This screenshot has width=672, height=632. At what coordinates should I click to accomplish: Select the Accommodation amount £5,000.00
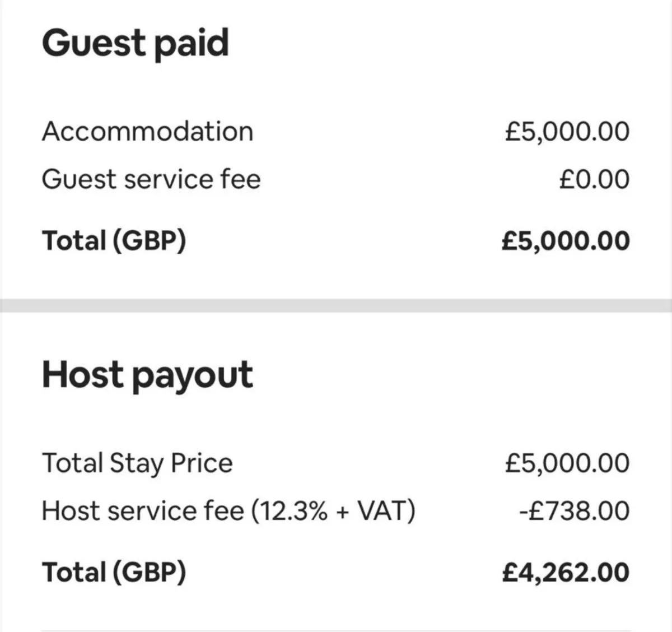(567, 132)
